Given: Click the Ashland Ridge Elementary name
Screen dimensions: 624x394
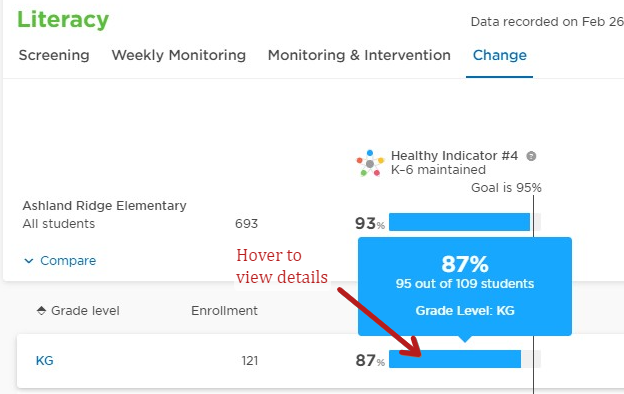Looking at the screenshot, I should (104, 206).
